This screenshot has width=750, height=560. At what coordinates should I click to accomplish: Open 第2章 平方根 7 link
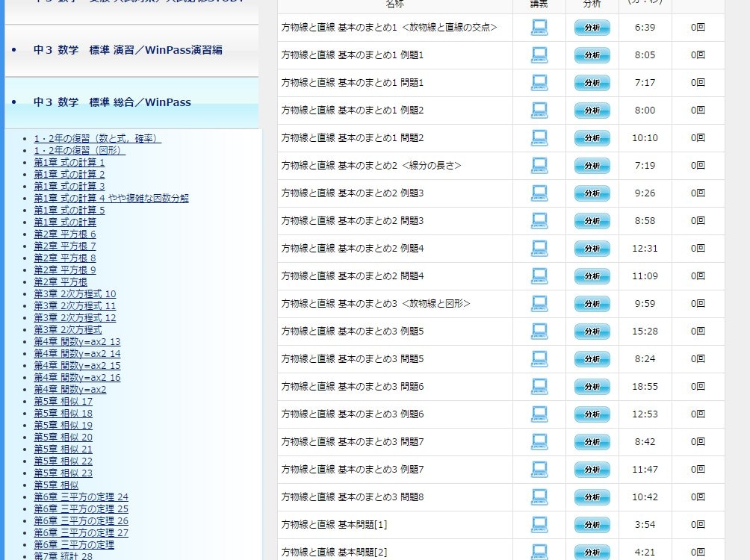[64, 246]
